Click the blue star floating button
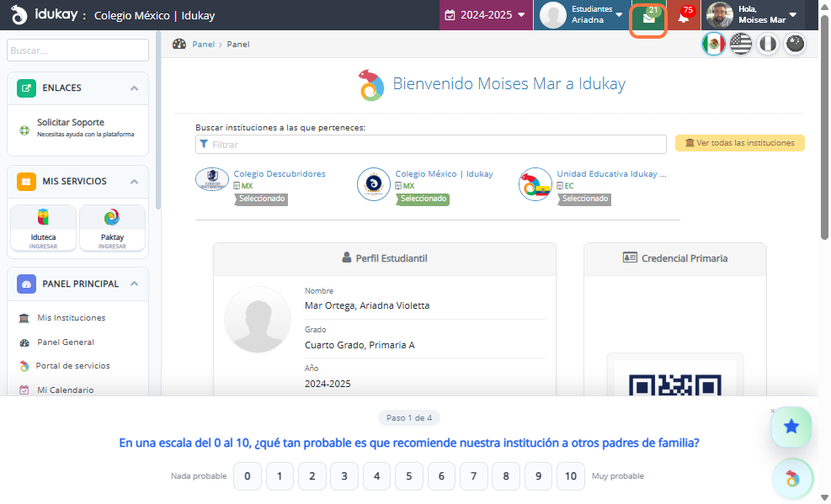This screenshot has height=504, width=831. 791,427
